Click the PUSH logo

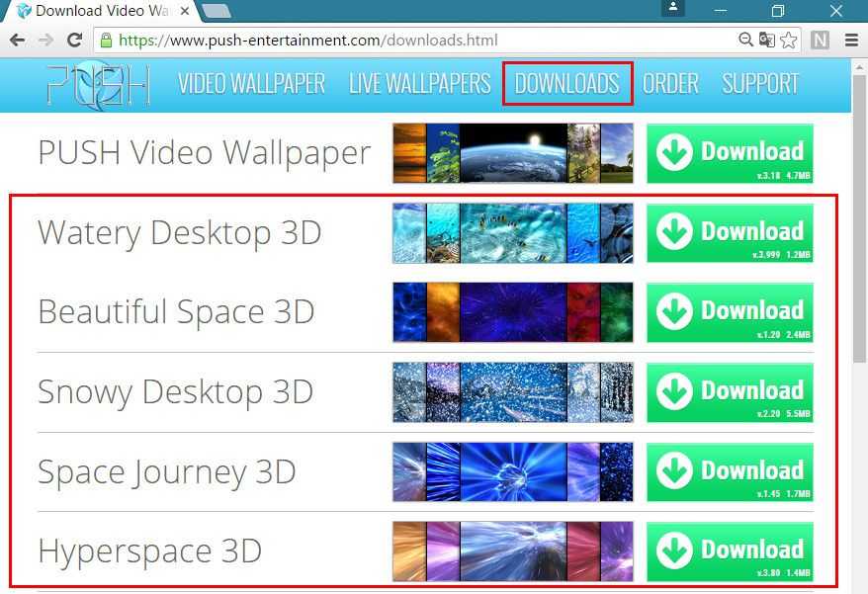pyautogui.click(x=98, y=84)
